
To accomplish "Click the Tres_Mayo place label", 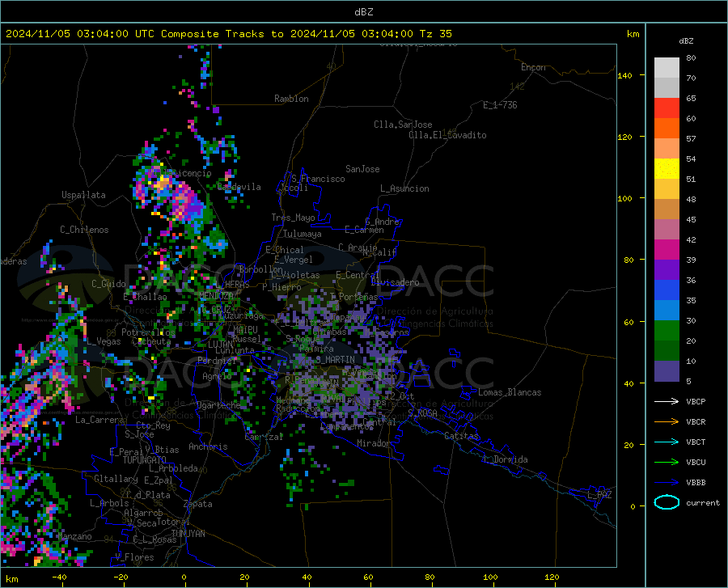I will (x=293, y=218).
